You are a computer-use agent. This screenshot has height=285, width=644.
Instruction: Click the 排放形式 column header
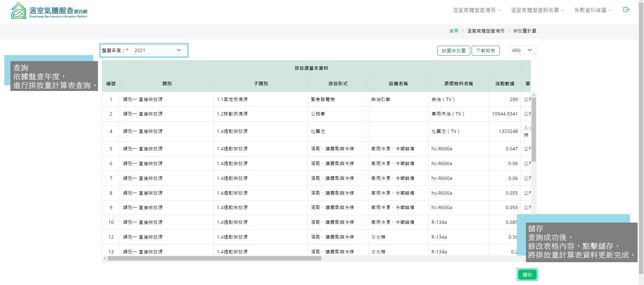pos(338,84)
